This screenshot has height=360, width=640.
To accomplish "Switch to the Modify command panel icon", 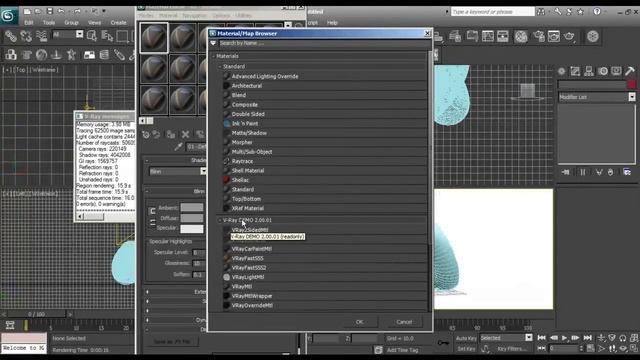I will (575, 71).
